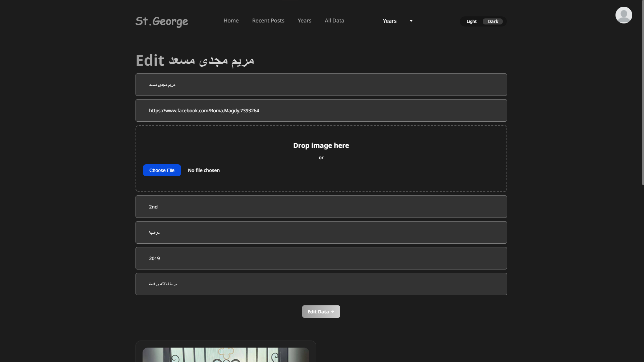Click the Drop image here zone
Image resolution: width=644 pixels, height=362 pixels.
click(321, 146)
